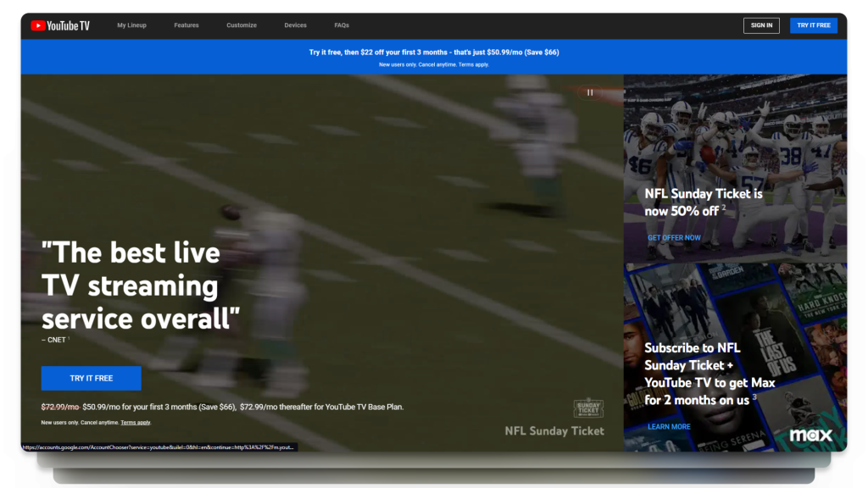This screenshot has width=868, height=488.
Task: Click the YouTube TV logo
Action: click(60, 25)
